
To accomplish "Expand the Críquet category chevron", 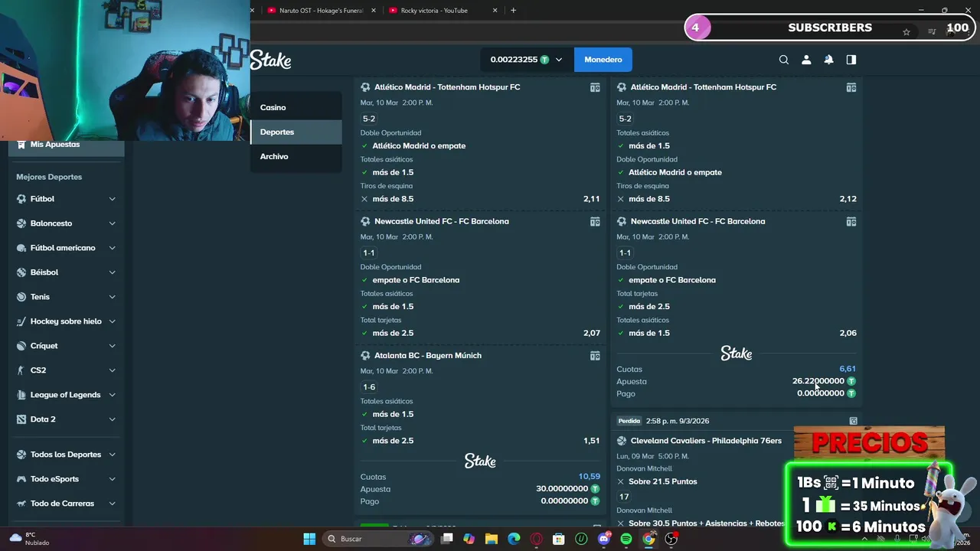I will tap(112, 346).
